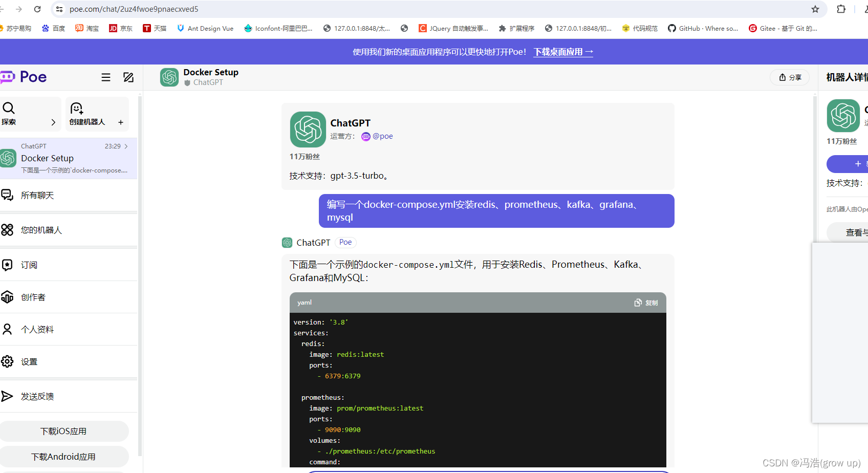Open the Suning bookmark
The width and height of the screenshot is (868, 473).
click(x=15, y=28)
